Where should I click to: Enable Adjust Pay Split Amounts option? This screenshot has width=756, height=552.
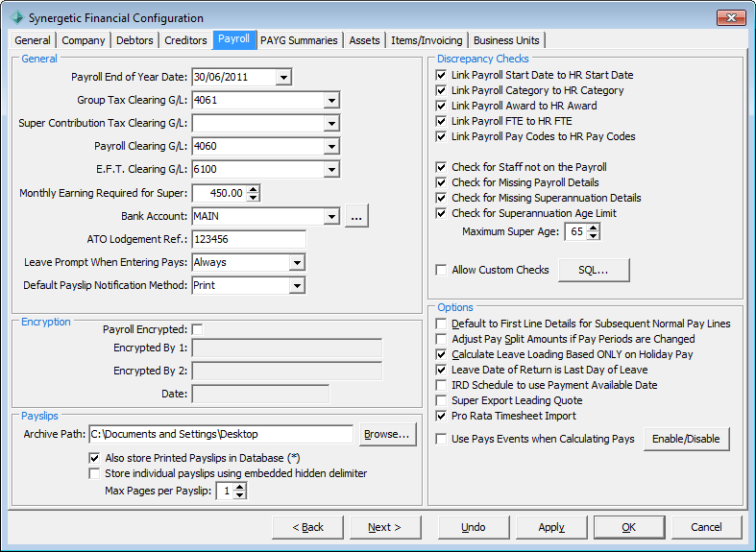tap(441, 339)
